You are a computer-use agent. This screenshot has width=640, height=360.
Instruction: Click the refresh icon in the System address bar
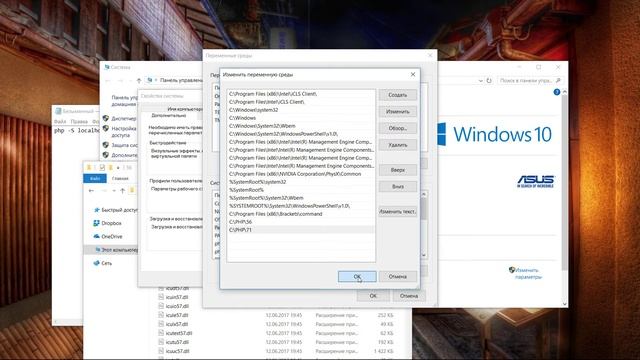pyautogui.click(x=489, y=80)
